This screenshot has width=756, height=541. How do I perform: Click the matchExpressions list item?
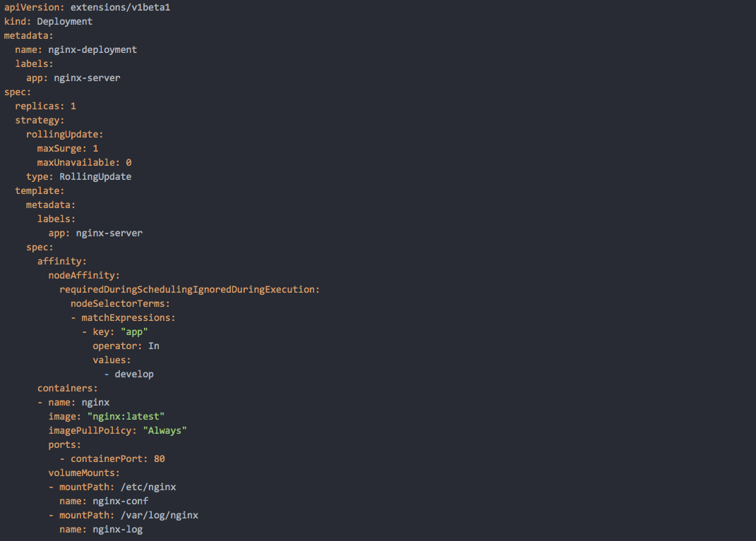click(126, 318)
